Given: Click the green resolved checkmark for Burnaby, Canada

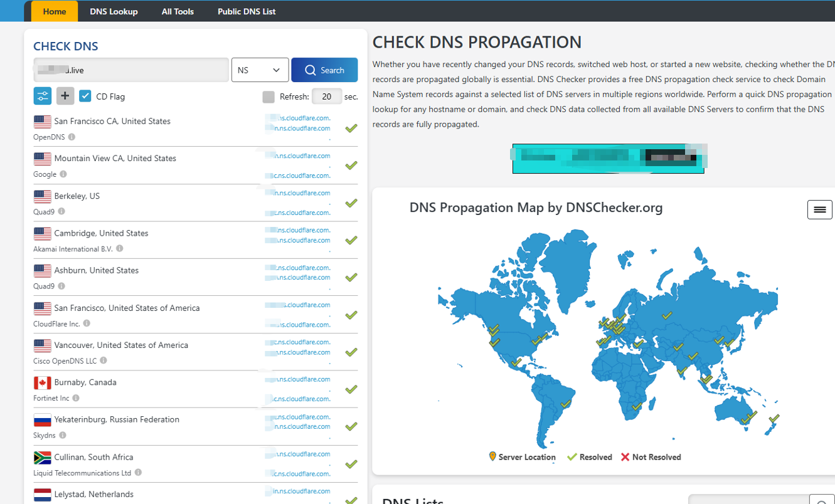Looking at the screenshot, I should click(x=351, y=389).
